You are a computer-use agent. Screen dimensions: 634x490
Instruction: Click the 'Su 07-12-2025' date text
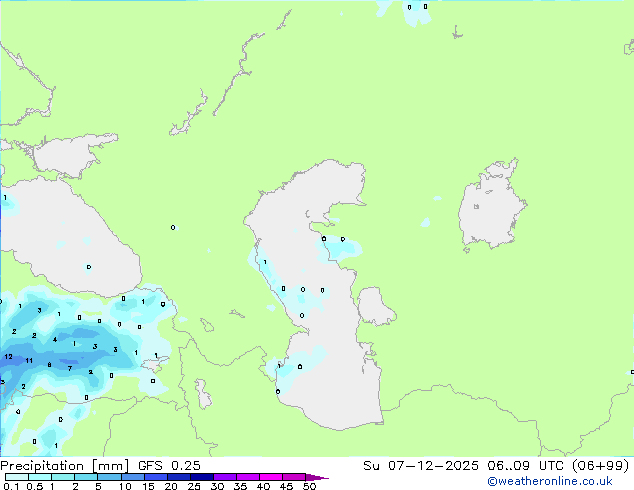click(x=421, y=466)
